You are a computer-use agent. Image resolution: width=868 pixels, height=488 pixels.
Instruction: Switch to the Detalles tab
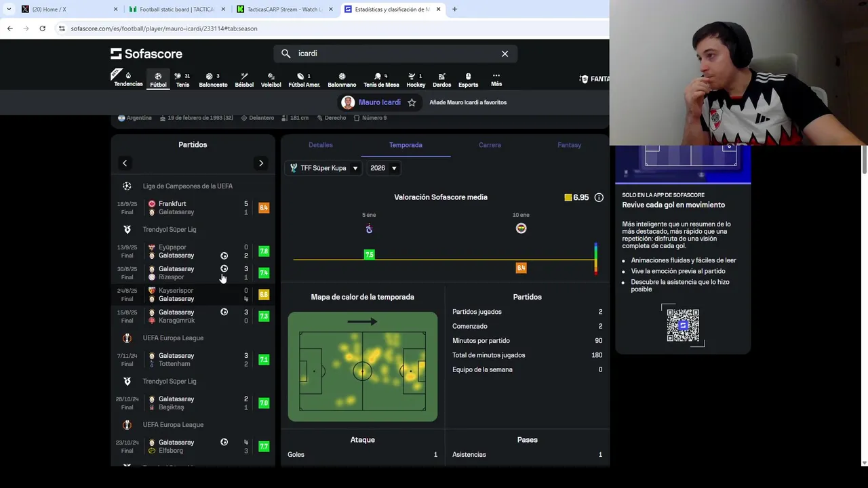321,145
